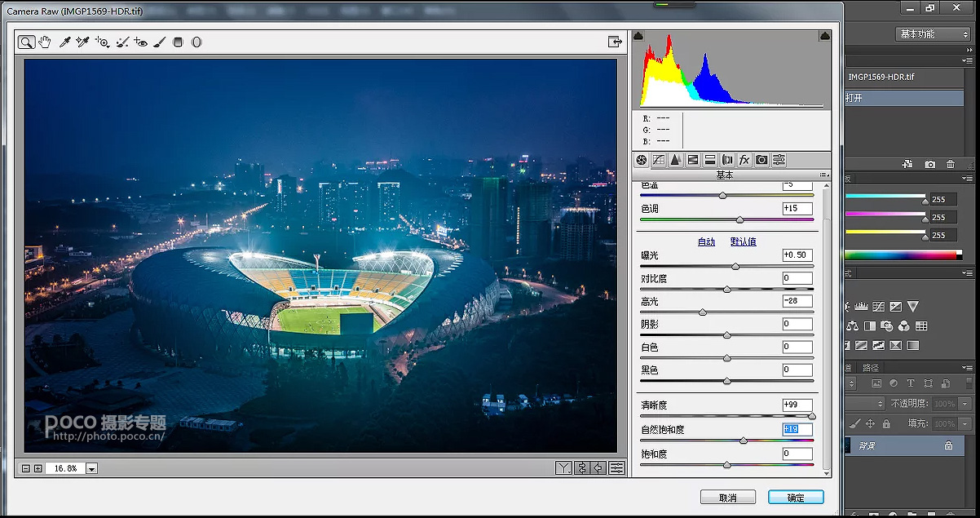The image size is (980, 518).
Task: Open the Effects fx panel tab
Action: [744, 160]
